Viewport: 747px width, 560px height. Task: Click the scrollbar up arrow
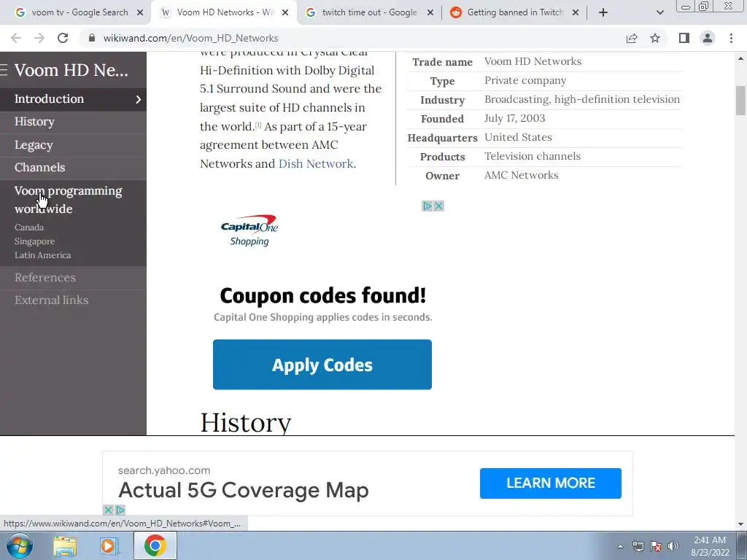741,58
